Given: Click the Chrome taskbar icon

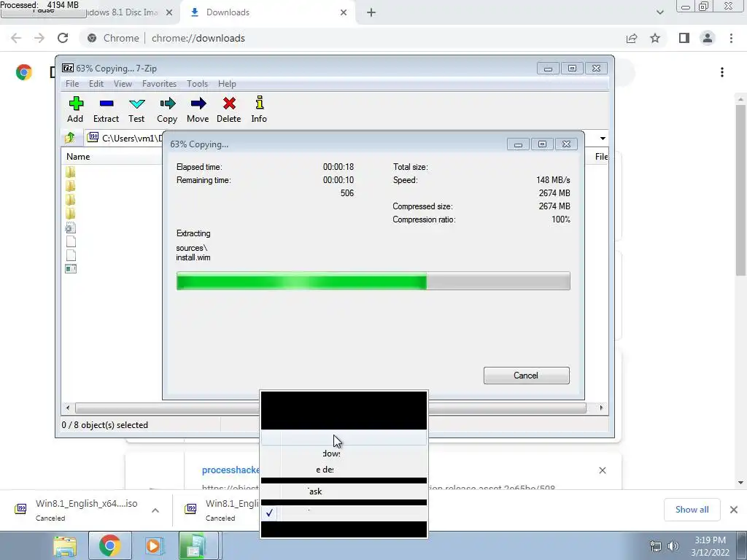Looking at the screenshot, I should [x=109, y=546].
